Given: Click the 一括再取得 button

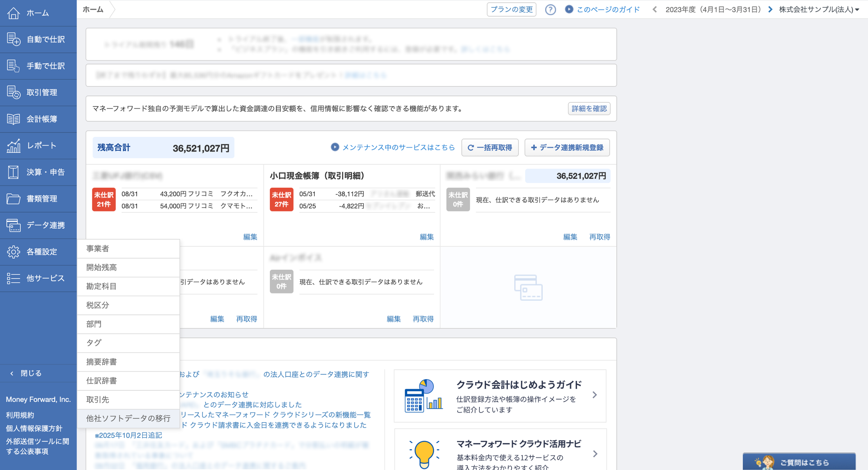Looking at the screenshot, I should pyautogui.click(x=490, y=147).
